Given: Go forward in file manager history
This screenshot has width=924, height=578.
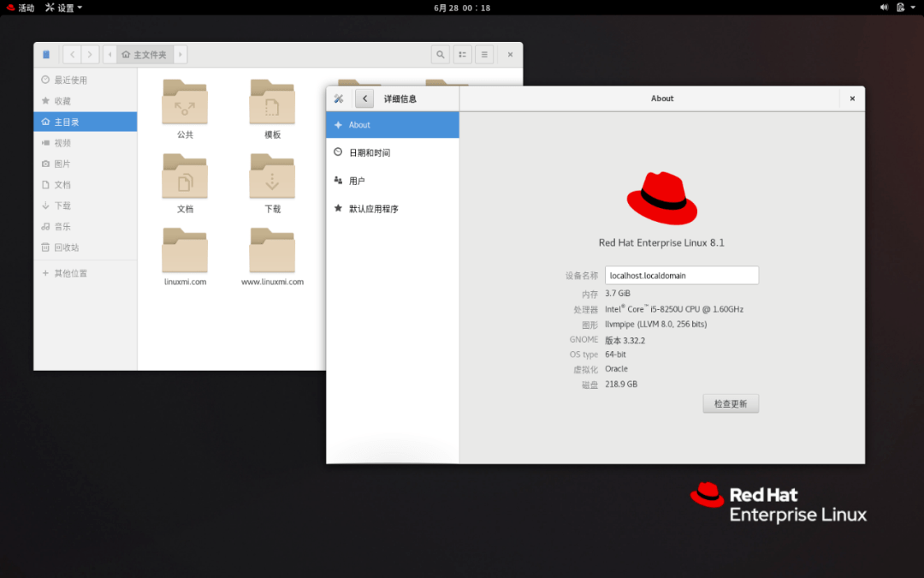Looking at the screenshot, I should point(90,55).
